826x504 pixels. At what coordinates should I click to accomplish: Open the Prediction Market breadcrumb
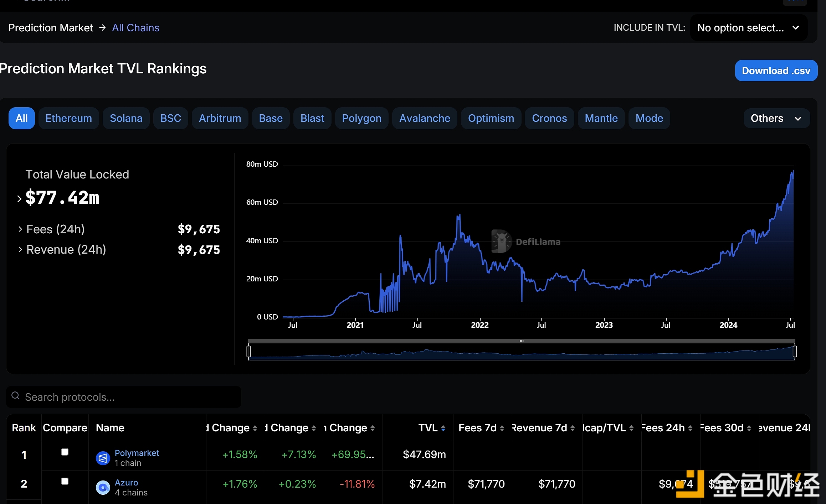point(51,28)
